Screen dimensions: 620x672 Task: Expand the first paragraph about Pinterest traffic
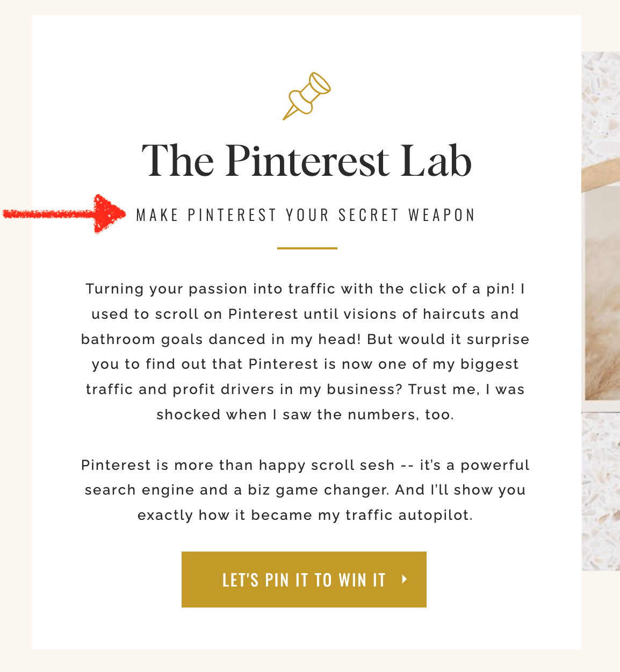305,351
